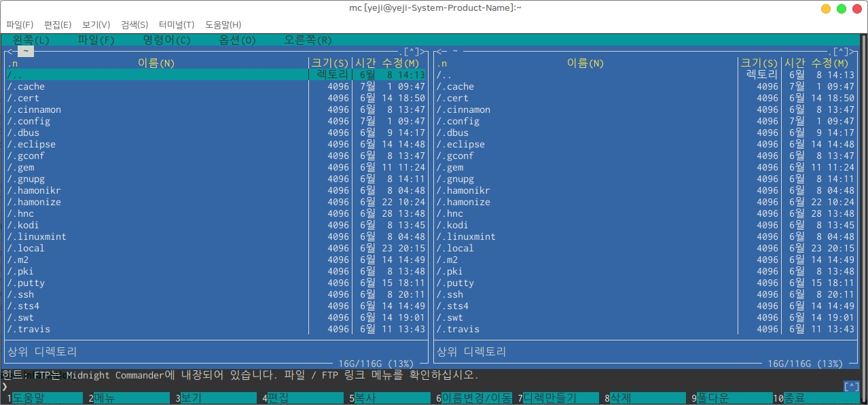
Task: Open the 명령어(C) command menu
Action: 166,40
